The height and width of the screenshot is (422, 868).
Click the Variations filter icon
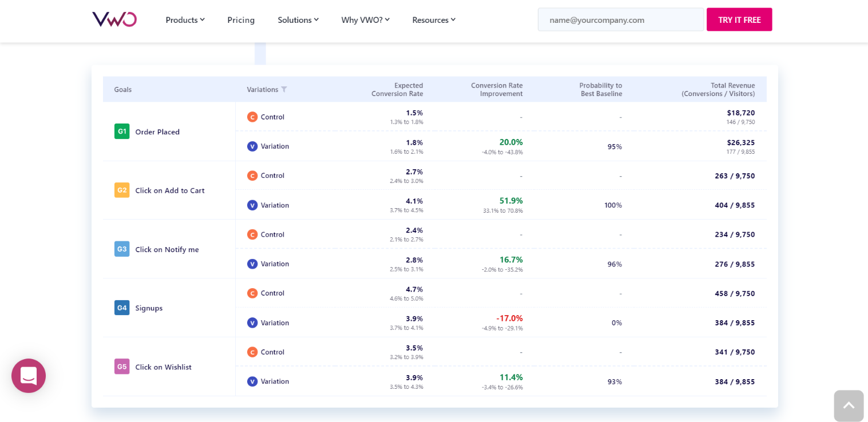284,90
